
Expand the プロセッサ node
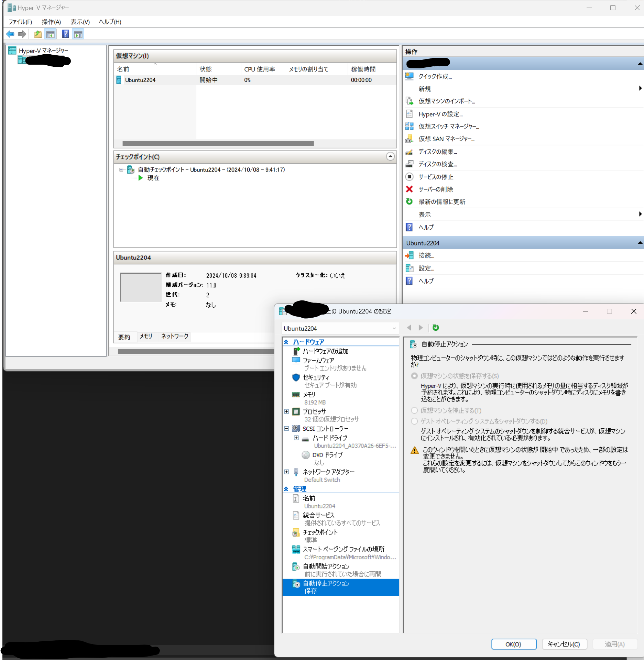click(x=286, y=411)
